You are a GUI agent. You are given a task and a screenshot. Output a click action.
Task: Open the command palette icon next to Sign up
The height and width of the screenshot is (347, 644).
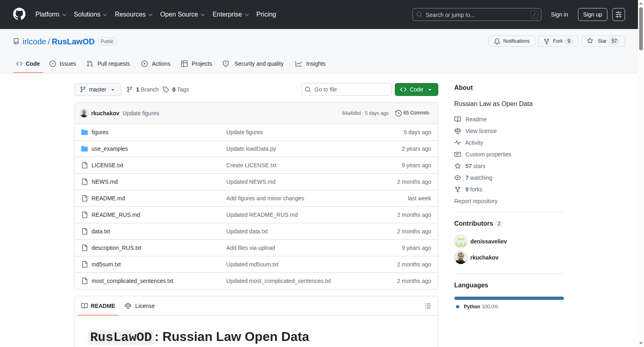619,15
